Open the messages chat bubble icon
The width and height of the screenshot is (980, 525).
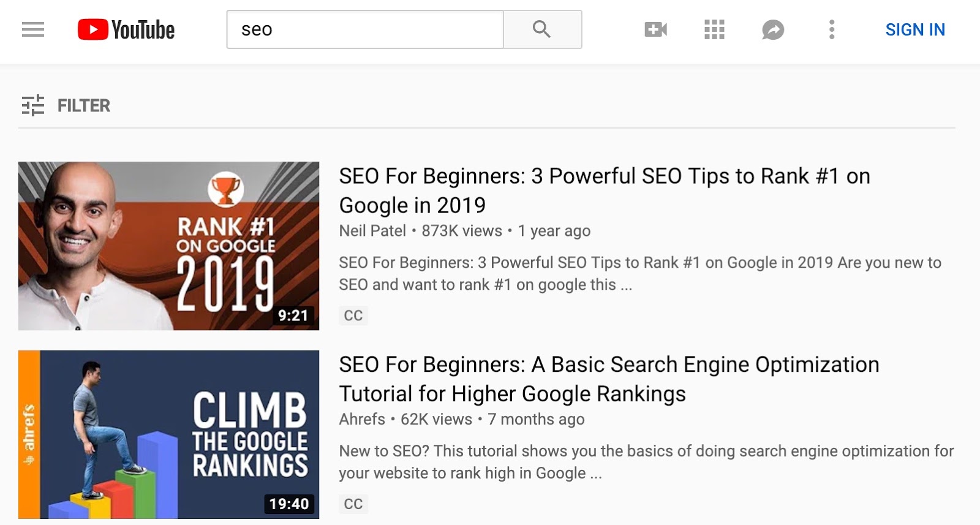tap(772, 29)
